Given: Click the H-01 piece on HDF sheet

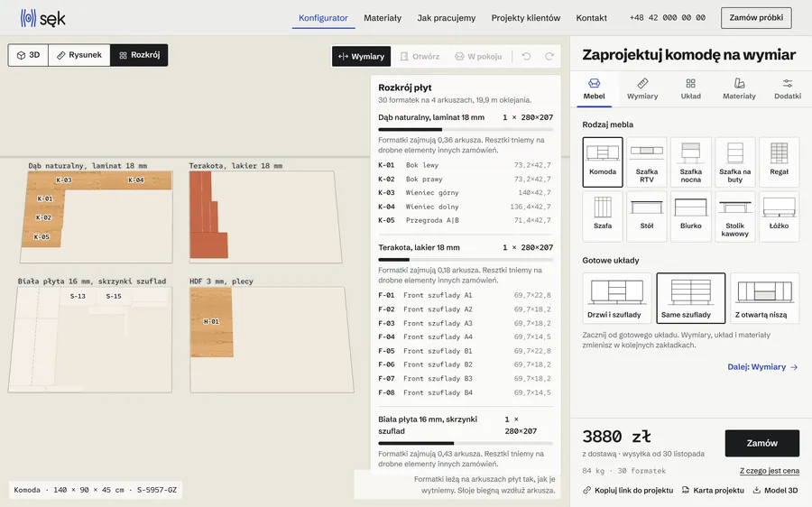Looking at the screenshot, I should [x=211, y=321].
